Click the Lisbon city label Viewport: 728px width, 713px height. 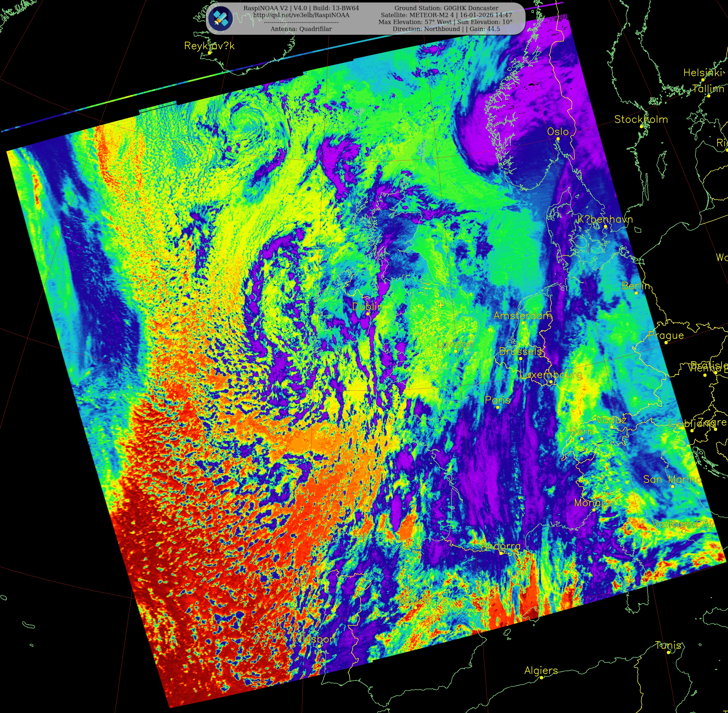coord(319,639)
